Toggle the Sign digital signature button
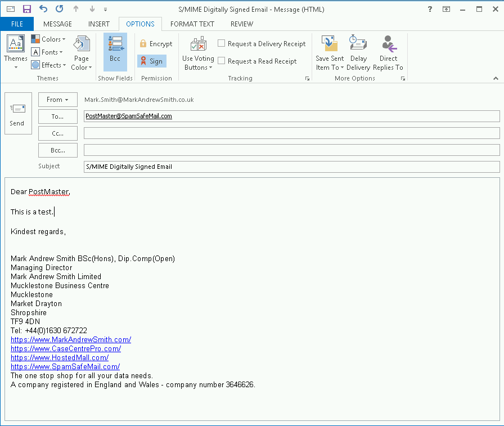The height and width of the screenshot is (426, 504). (151, 61)
